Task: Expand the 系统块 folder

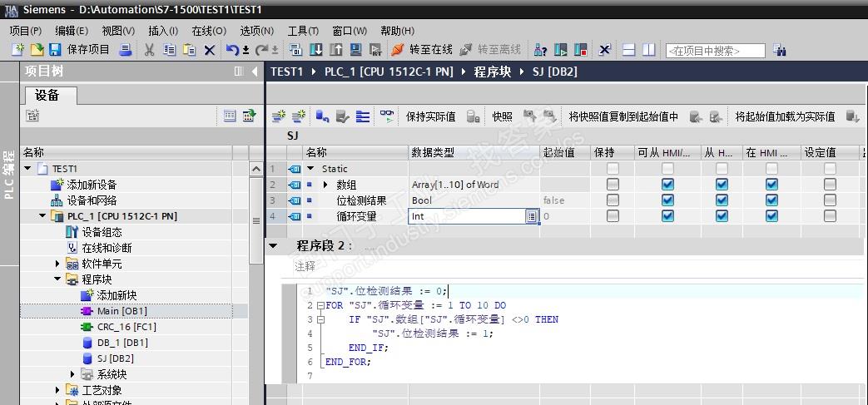Action: pyautogui.click(x=73, y=374)
